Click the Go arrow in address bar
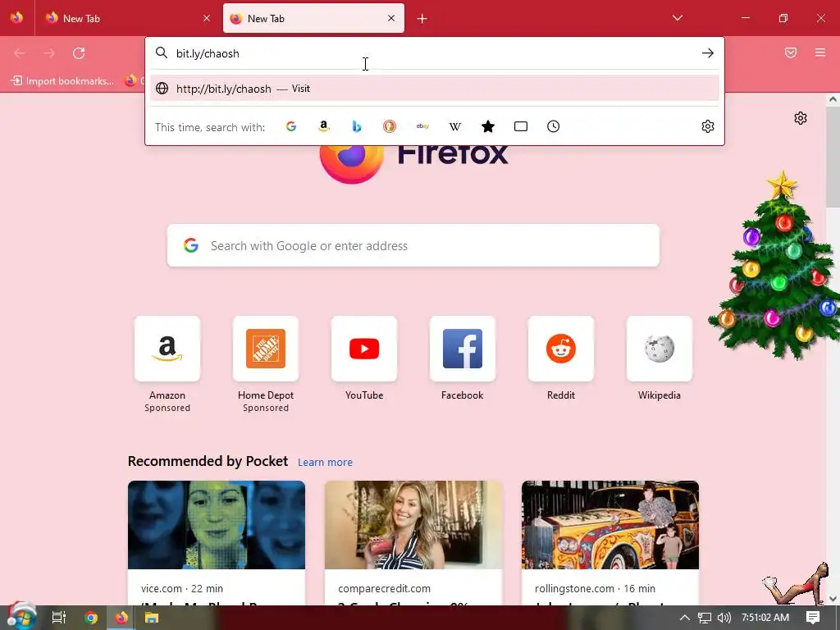Image resolution: width=840 pixels, height=630 pixels. 708,53
